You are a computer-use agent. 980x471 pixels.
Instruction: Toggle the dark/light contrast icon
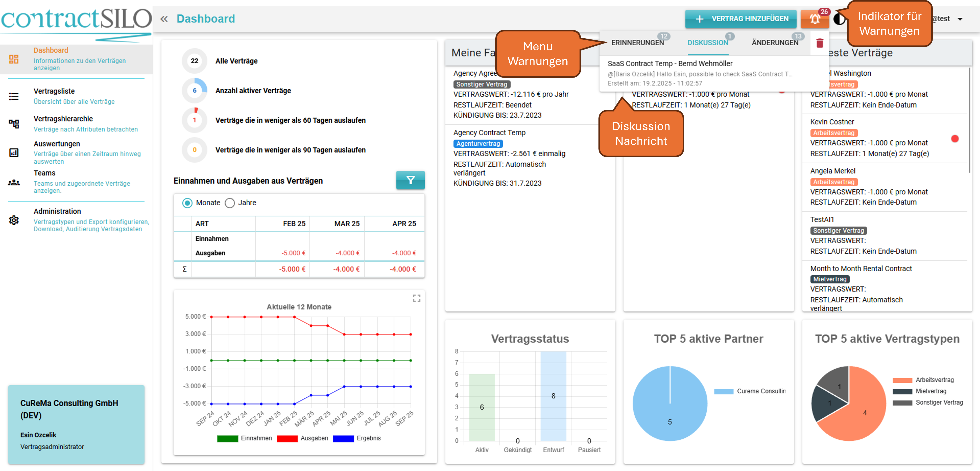pyautogui.click(x=839, y=19)
